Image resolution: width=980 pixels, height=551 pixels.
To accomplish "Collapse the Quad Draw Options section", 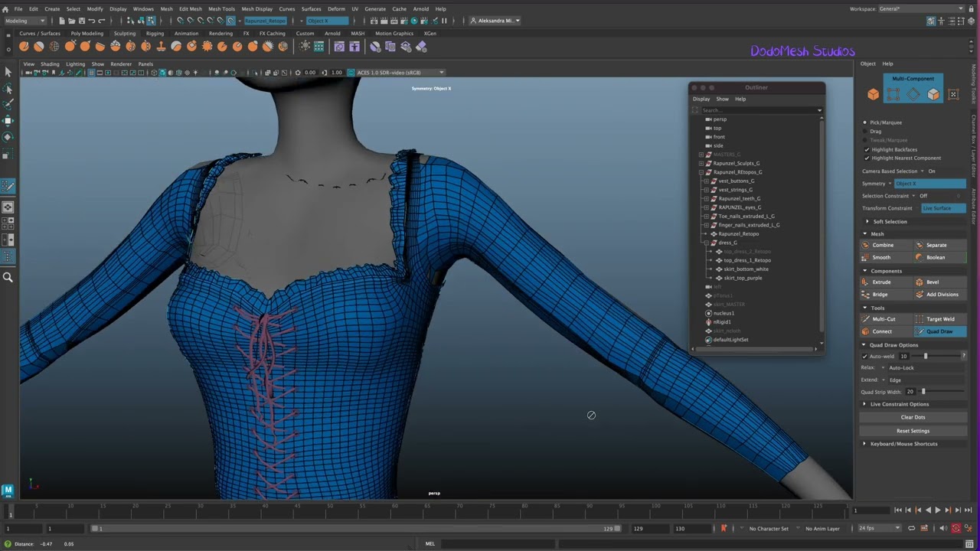I will pyautogui.click(x=864, y=345).
